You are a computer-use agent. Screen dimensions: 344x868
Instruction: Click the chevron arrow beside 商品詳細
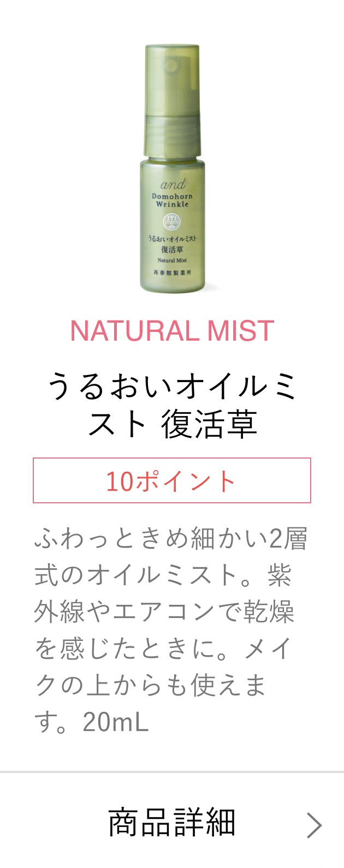click(314, 825)
